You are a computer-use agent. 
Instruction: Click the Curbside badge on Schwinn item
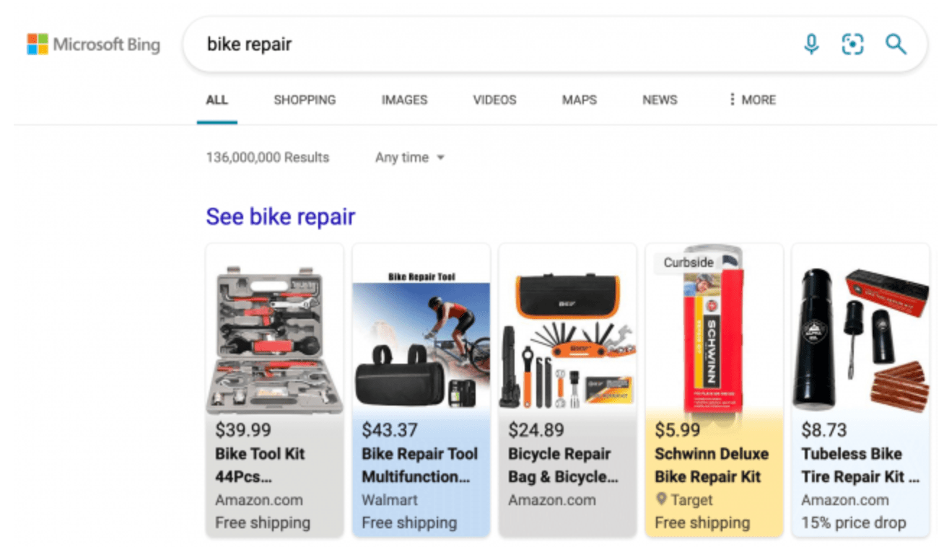[688, 263]
